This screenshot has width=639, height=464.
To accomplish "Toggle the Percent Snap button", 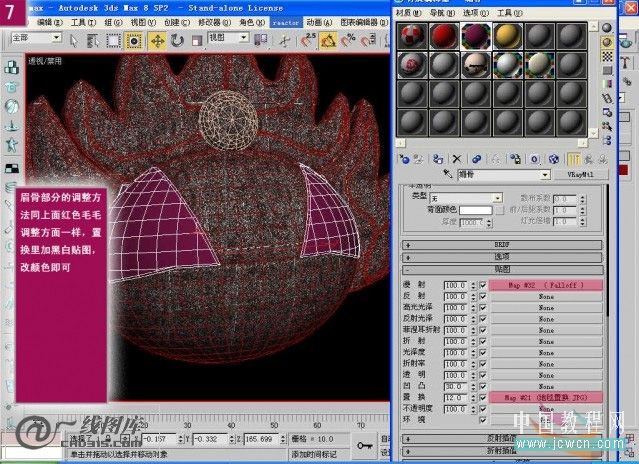I will coord(348,40).
